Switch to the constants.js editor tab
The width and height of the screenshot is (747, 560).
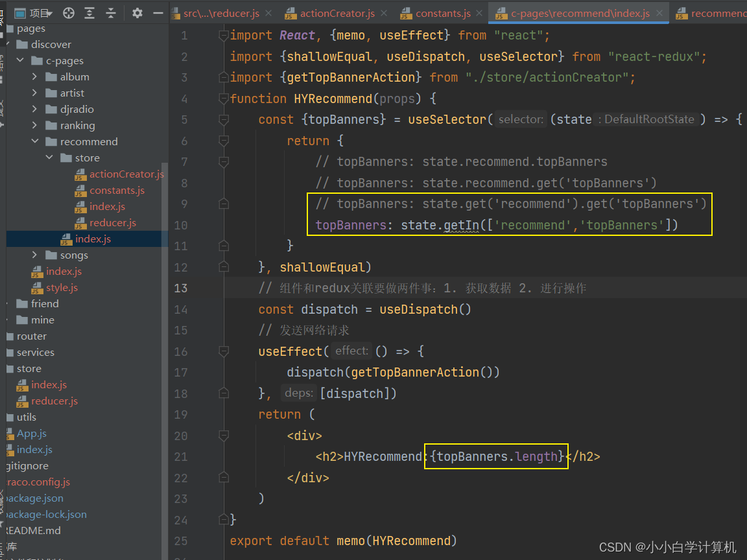pos(443,14)
